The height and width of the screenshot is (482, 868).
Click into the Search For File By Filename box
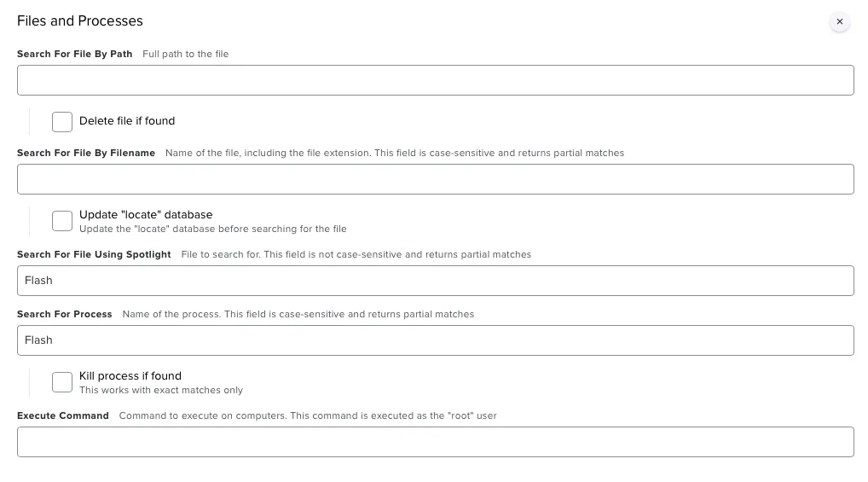tap(435, 179)
